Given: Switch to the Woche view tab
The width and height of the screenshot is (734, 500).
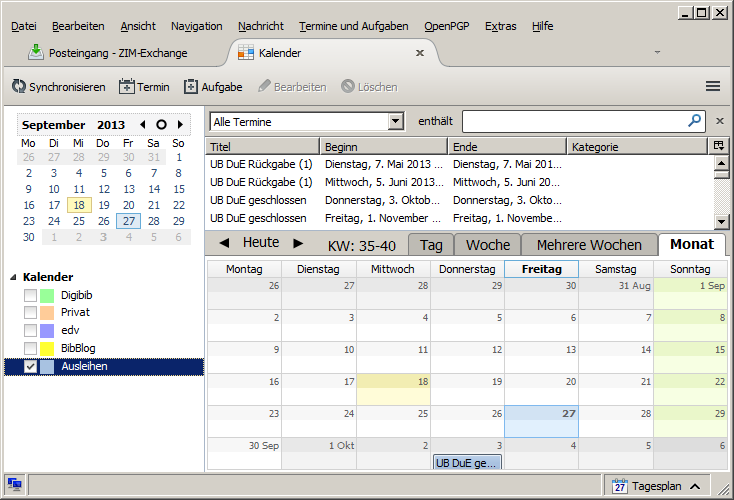Looking at the screenshot, I should click(488, 245).
